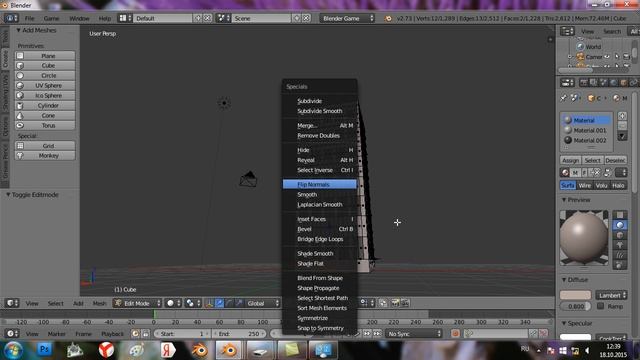Add a Cube mesh primitive
640x360 pixels.
45,65
